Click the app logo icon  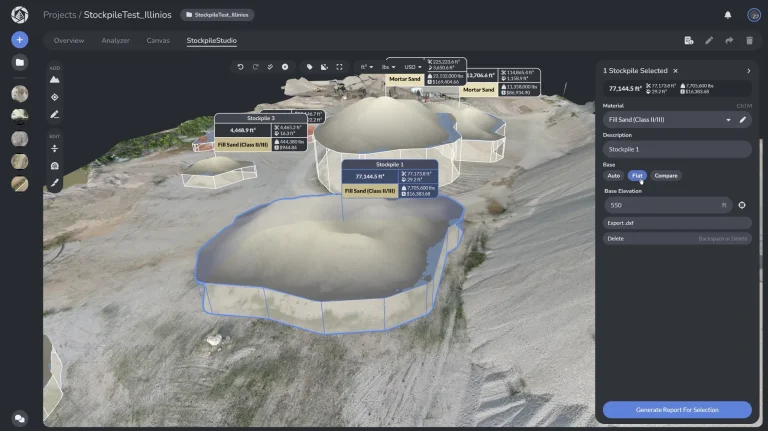tap(20, 15)
